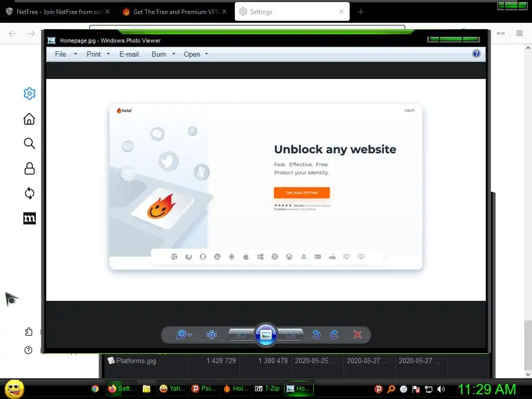Open Privacy & Security lock sidebar icon
The width and height of the screenshot is (532, 399).
point(30,168)
